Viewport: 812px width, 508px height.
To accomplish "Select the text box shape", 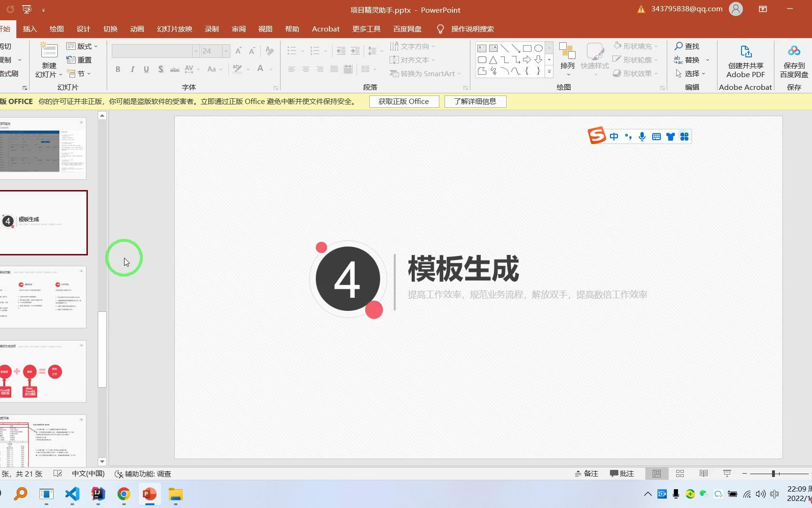I will [482, 48].
